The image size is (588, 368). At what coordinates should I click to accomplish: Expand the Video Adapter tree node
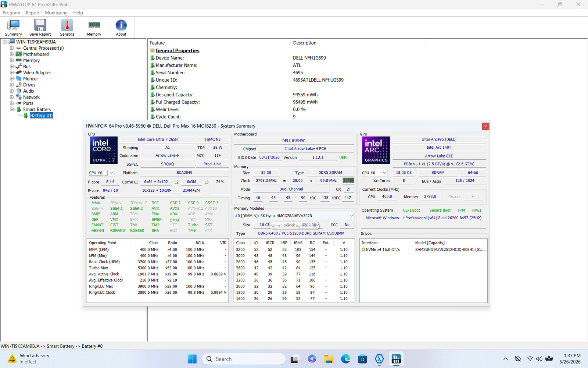12,72
